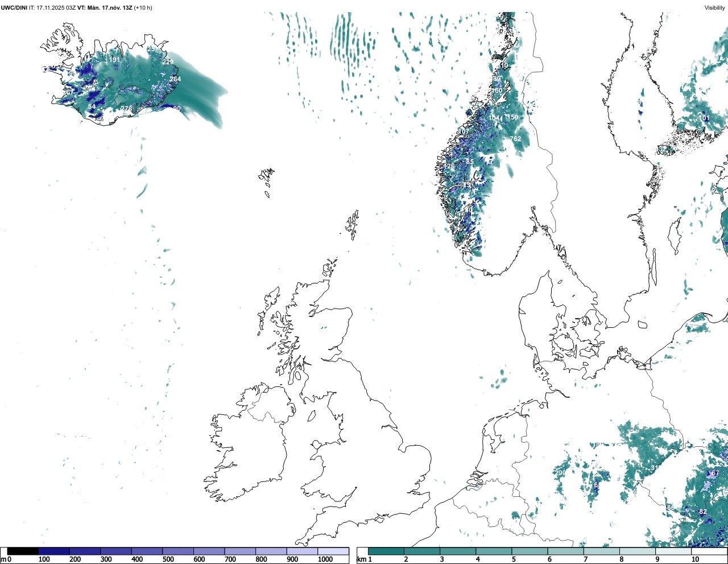Screen dimensions: 728x564
Task: Click the Visibility title label
Action: [715, 8]
